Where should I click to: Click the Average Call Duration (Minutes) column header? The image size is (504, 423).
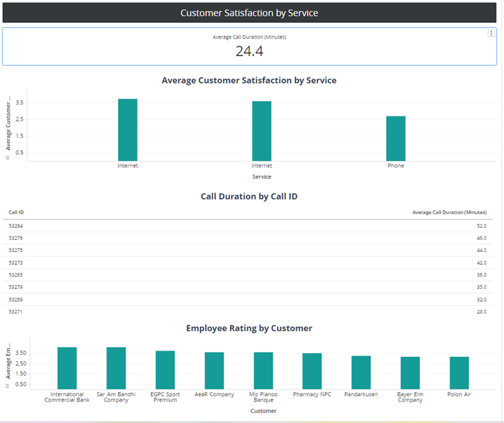click(x=449, y=212)
